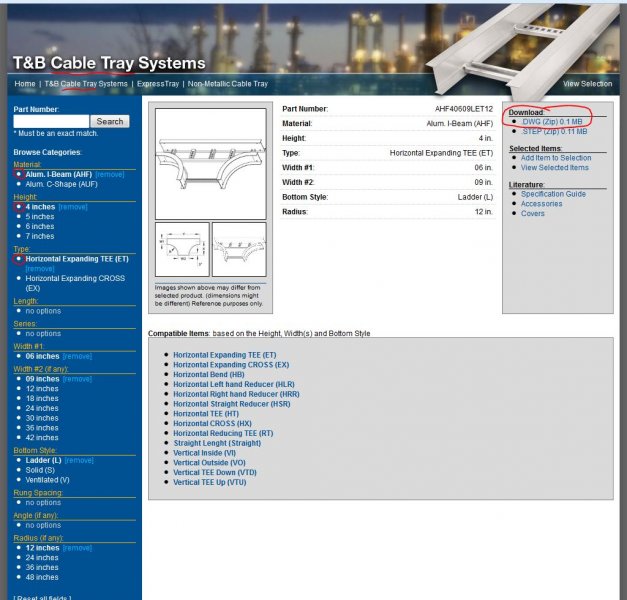Select the dimension drawing thumbnail
The width and height of the screenshot is (627, 600).
(x=182, y=250)
